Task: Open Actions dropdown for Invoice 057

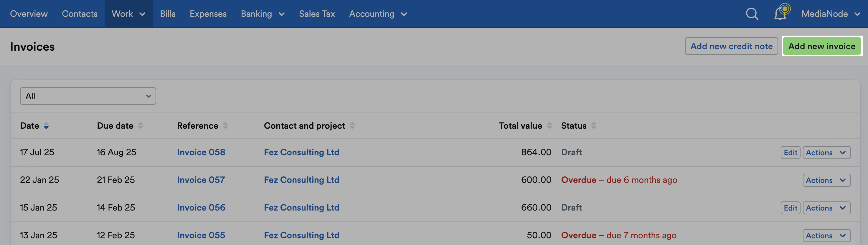Action: coord(826,180)
